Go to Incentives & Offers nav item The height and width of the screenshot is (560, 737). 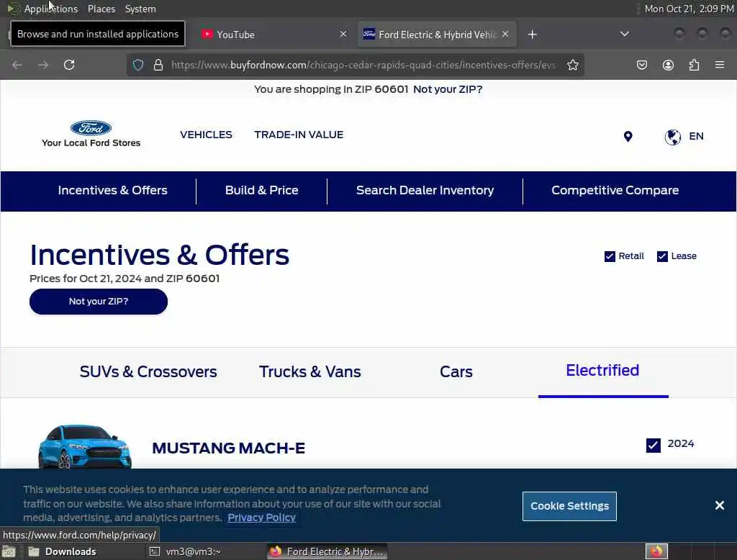pos(112,191)
